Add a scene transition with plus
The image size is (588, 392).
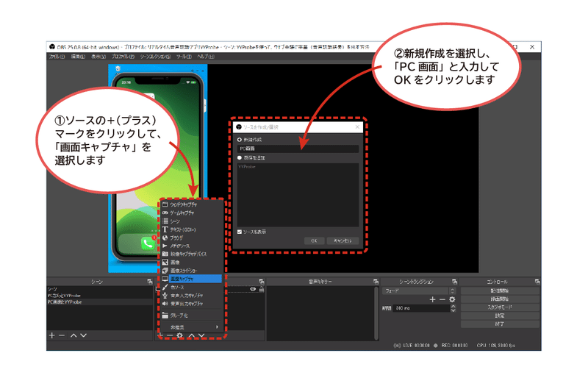point(432,299)
